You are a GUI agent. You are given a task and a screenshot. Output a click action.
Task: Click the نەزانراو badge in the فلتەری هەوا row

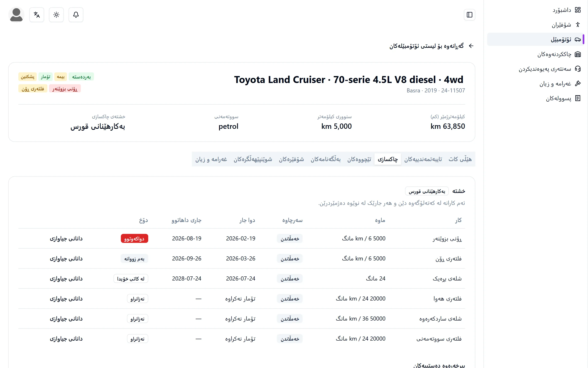(138, 299)
